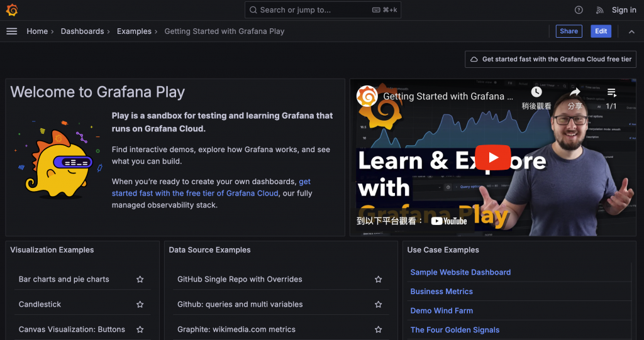Open the news RSS feed icon
Image resolution: width=644 pixels, height=340 pixels.
[x=599, y=10]
